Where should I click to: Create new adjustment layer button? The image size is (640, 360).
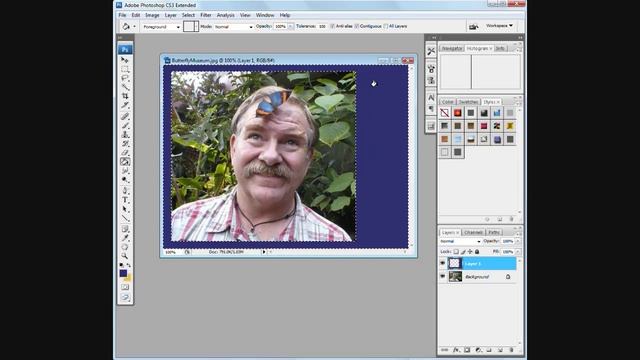[478, 350]
